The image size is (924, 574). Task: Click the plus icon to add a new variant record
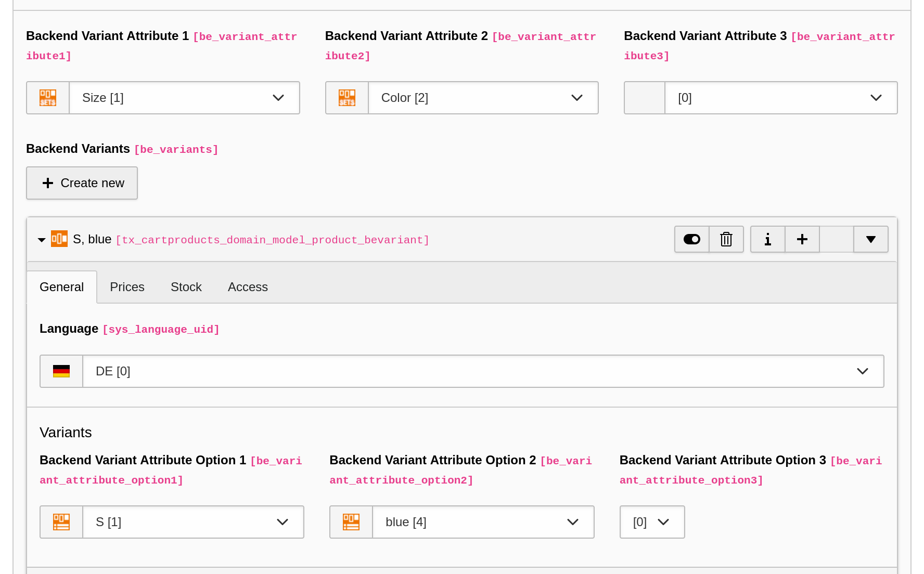(802, 239)
